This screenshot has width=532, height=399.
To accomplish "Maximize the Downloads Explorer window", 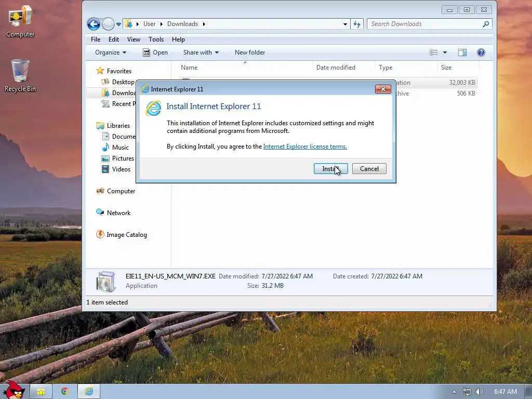I will (467, 9).
